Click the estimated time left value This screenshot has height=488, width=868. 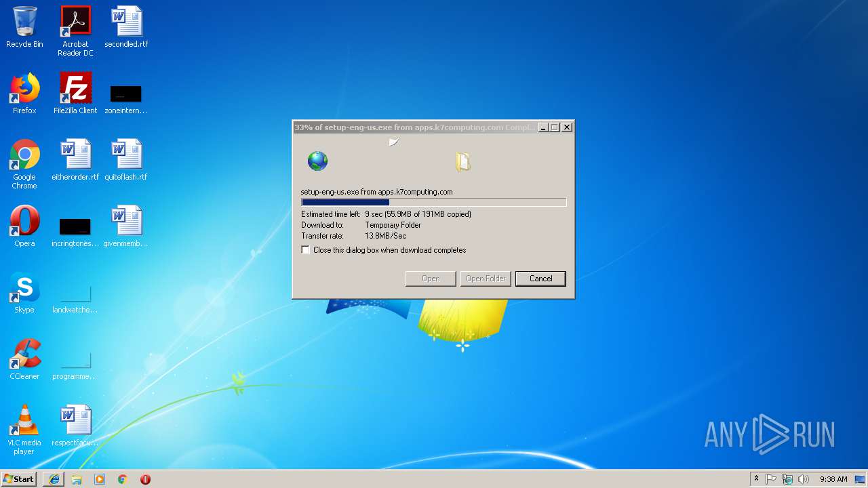[418, 214]
